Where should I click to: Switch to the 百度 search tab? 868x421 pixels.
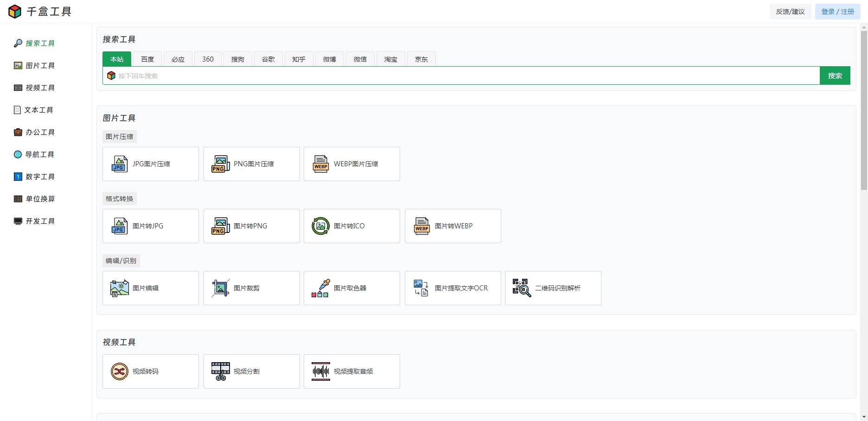(x=147, y=59)
